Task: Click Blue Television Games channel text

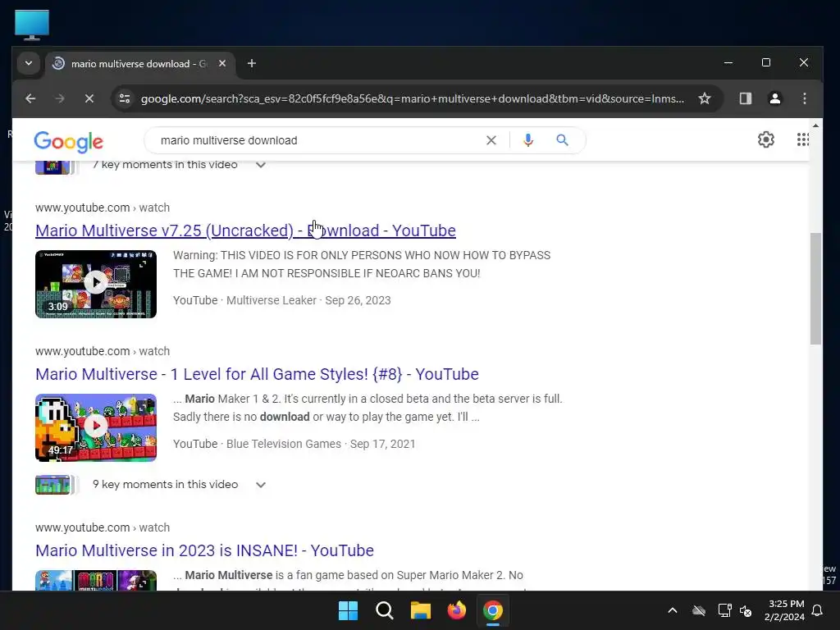Action: pos(283,444)
